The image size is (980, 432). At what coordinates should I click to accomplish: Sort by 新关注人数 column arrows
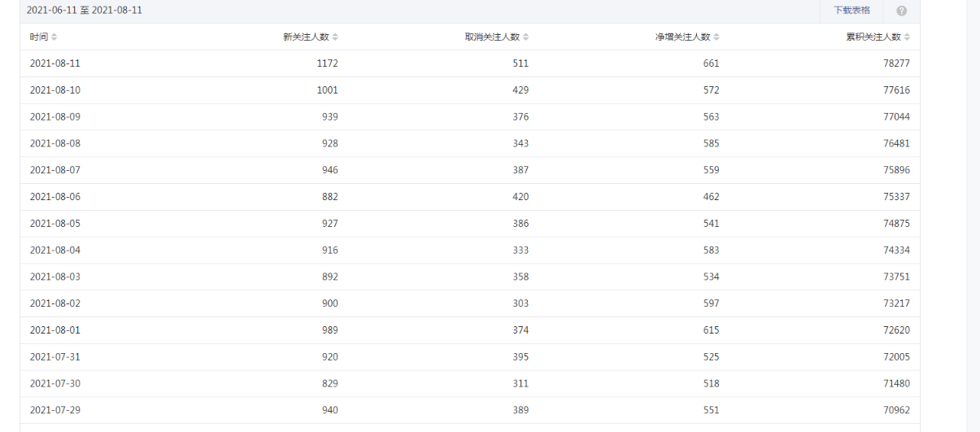pos(335,37)
